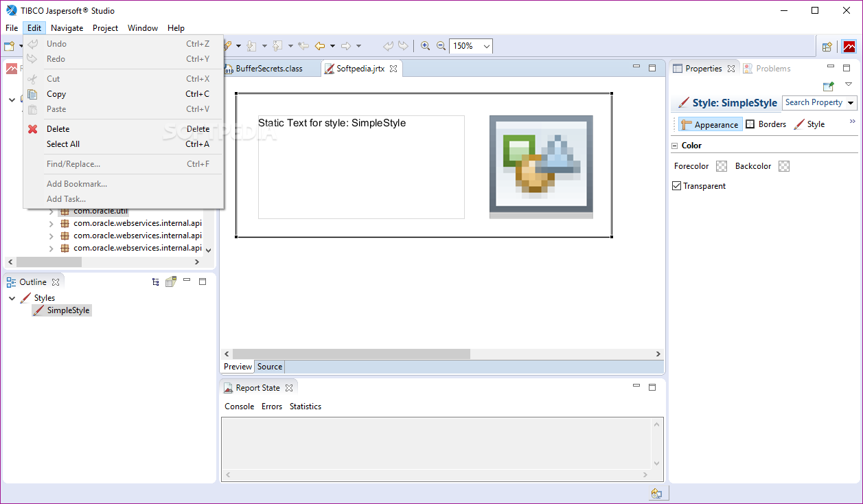
Task: Minimize the editor area
Action: [x=636, y=67]
